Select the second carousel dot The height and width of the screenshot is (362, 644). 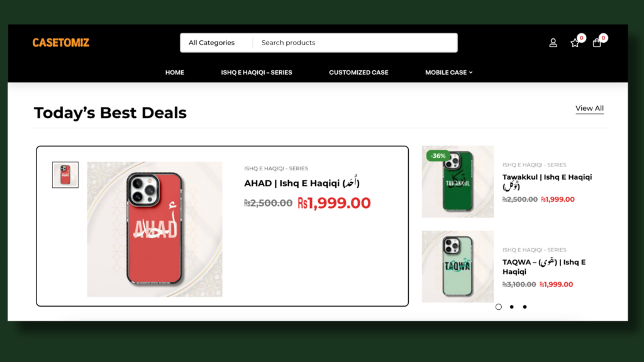(x=512, y=307)
